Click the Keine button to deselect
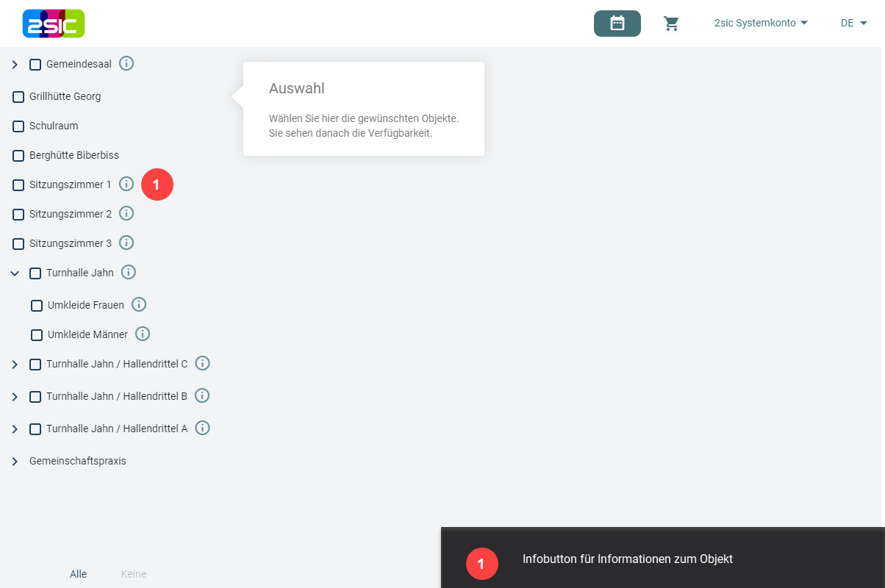This screenshot has width=885, height=588. 133,574
